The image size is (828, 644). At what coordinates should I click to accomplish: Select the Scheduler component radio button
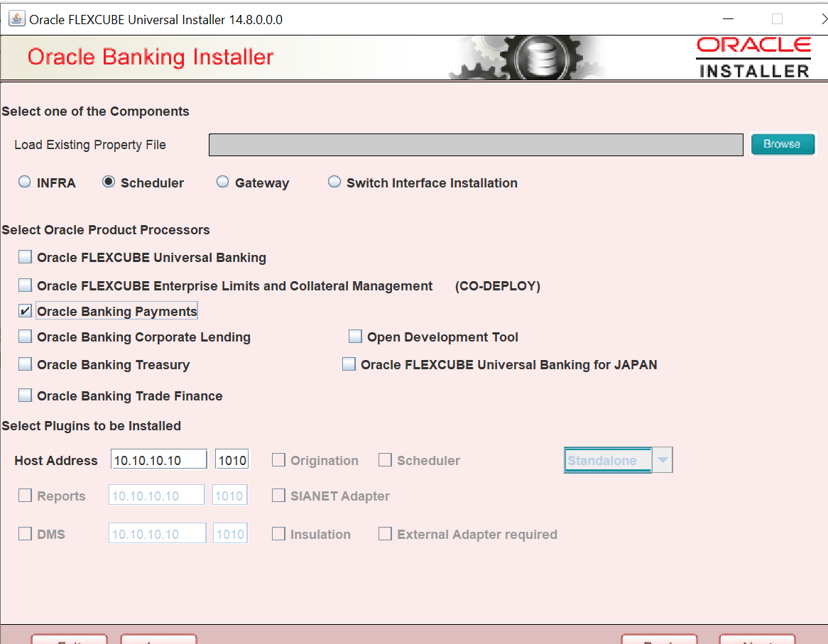point(108,182)
